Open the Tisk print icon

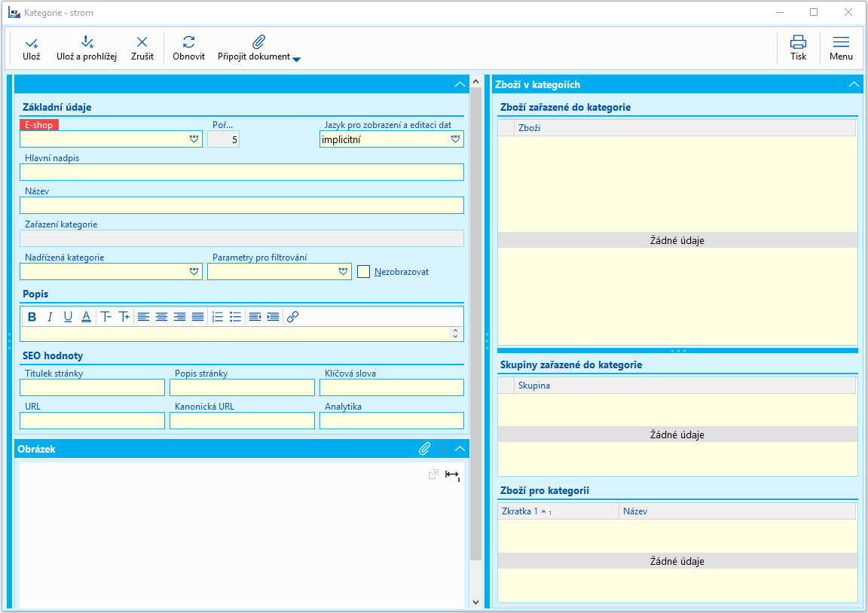coord(798,43)
